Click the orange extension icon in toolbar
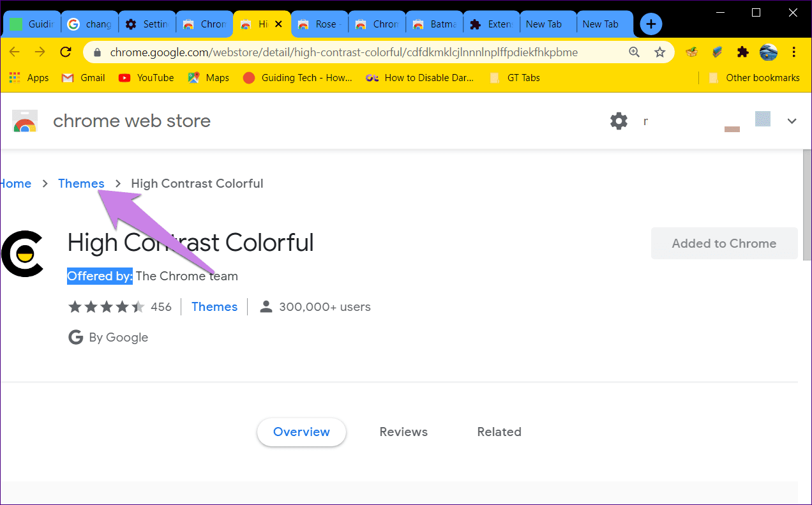 point(691,52)
